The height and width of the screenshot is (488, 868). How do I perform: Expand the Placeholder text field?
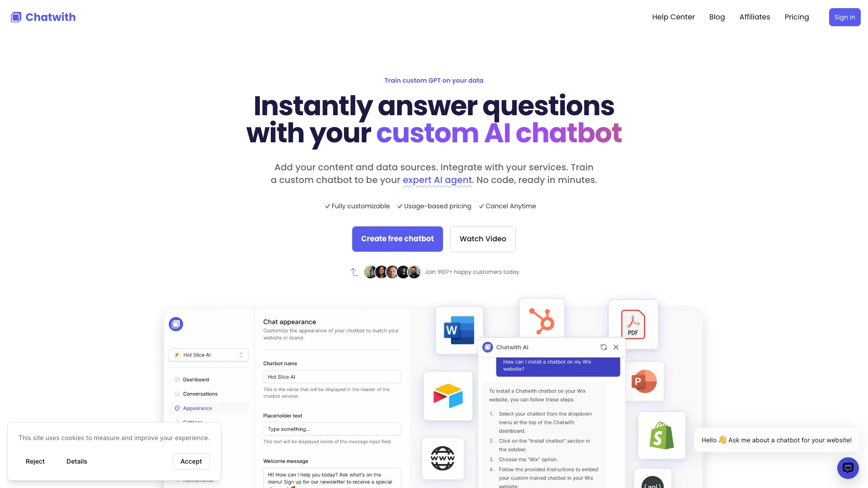[x=331, y=429]
